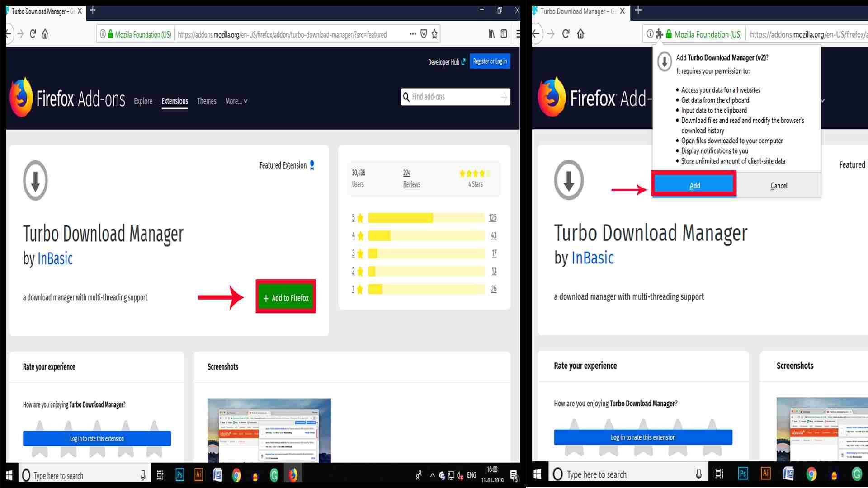The image size is (868, 488).
Task: Go home in the right browser window
Action: (x=581, y=34)
